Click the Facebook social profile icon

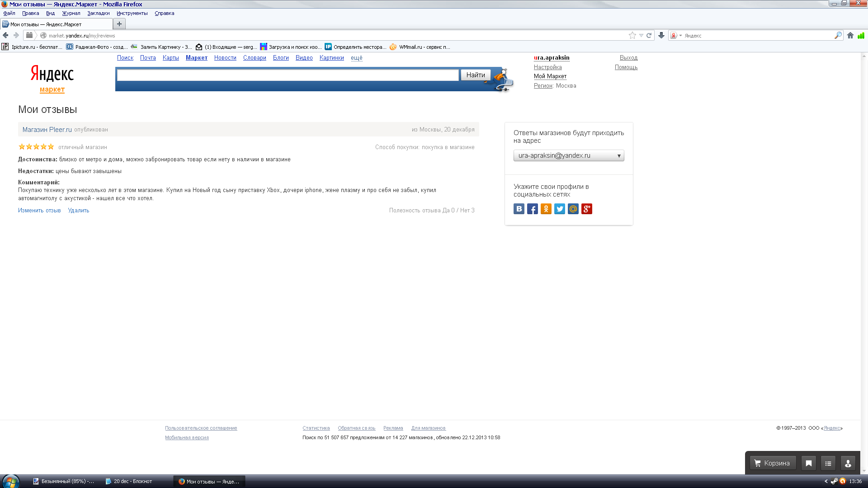coord(532,209)
